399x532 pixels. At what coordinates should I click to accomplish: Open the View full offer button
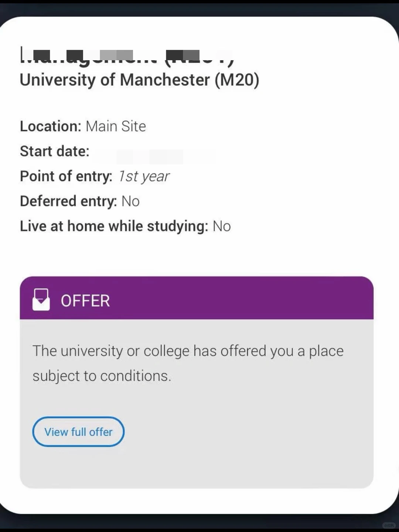pos(78,432)
